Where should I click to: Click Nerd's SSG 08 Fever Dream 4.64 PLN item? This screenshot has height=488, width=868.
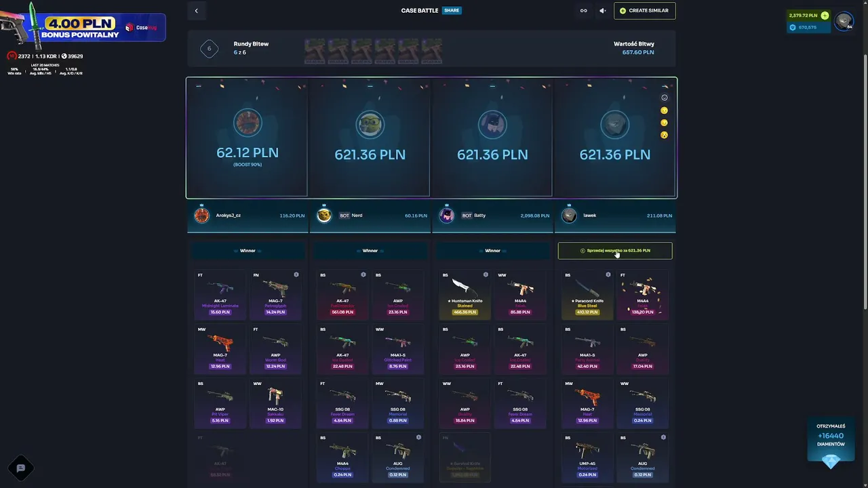pyautogui.click(x=342, y=403)
